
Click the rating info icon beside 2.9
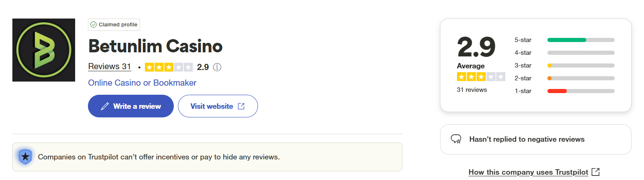[217, 67]
